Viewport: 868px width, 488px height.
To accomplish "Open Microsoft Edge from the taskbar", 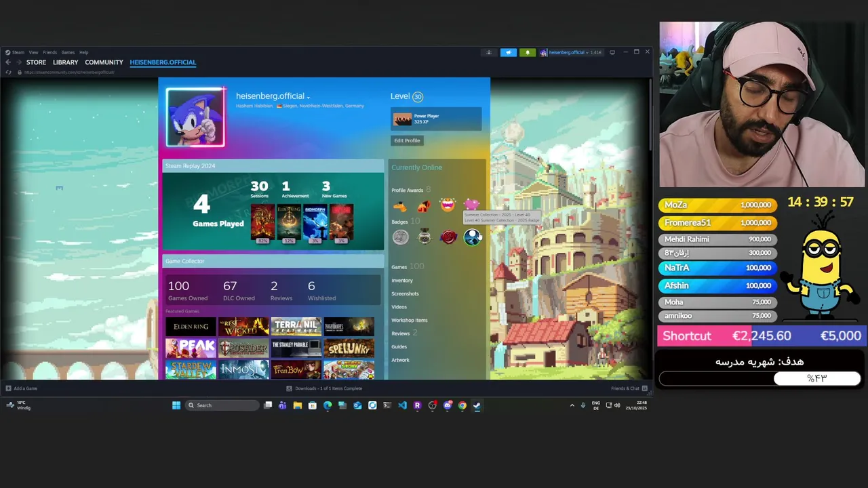I will pyautogui.click(x=328, y=405).
